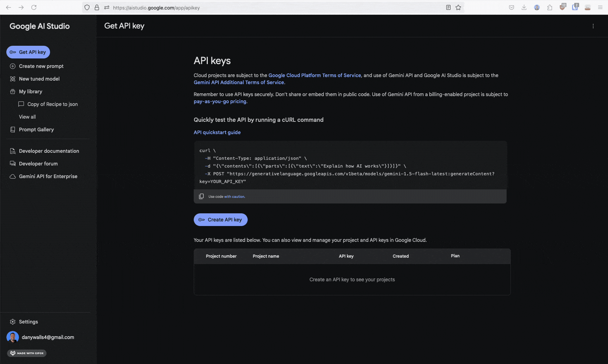Viewport: 608px width, 364px height.
Task: Click the key icon in Get API key
Action: coord(13,52)
